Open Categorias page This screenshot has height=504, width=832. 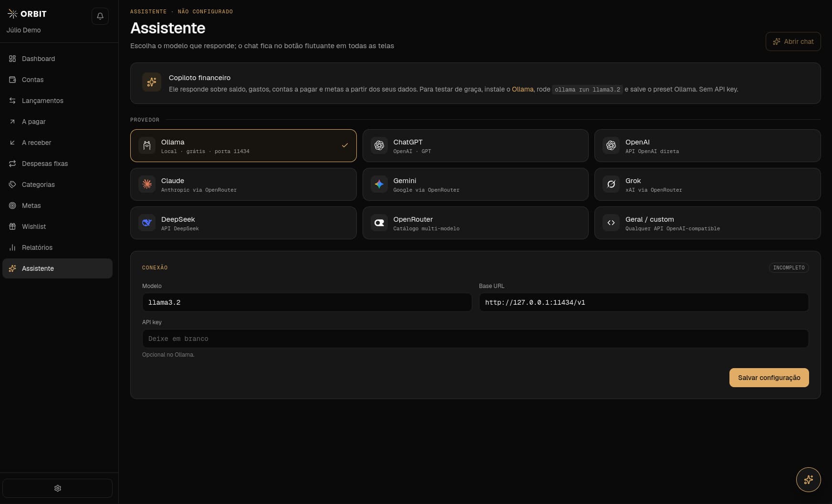58,185
